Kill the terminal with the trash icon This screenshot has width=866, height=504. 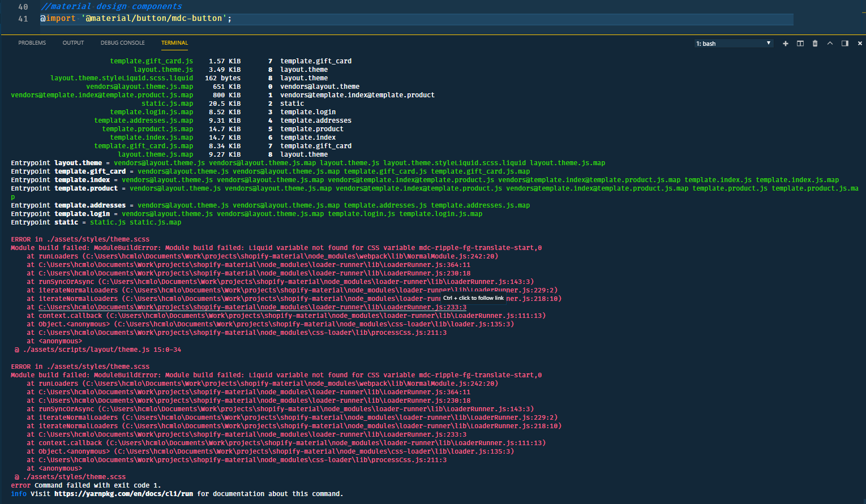[815, 44]
